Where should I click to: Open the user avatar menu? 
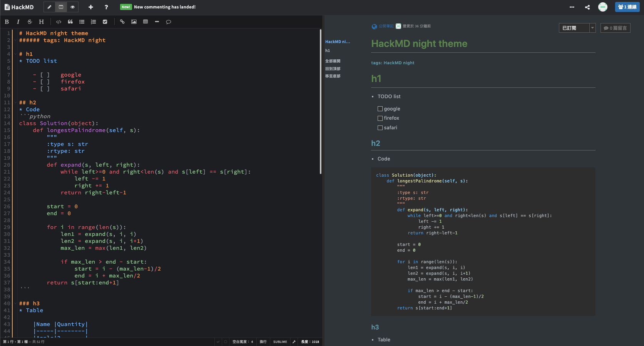[603, 7]
